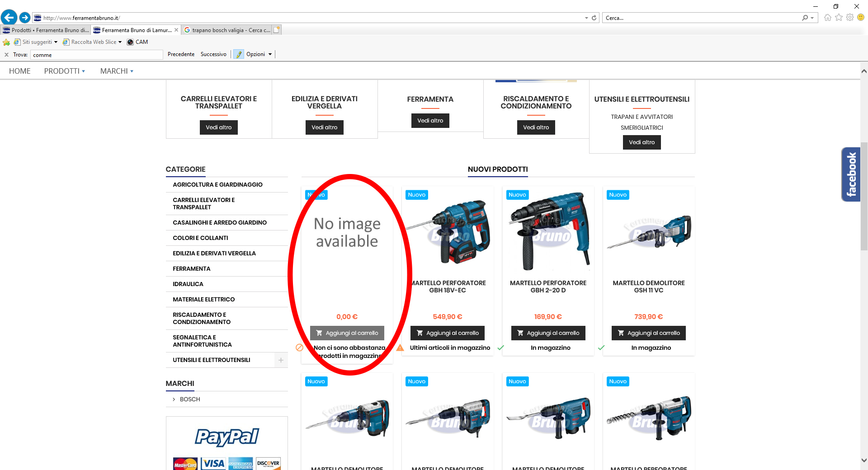Click the MasterCard icon
This screenshot has height=470, width=868.
point(185,464)
